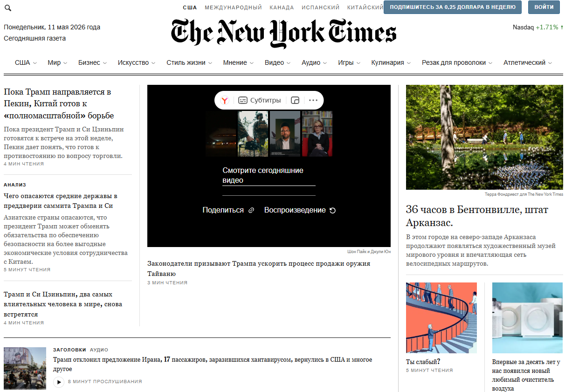Expand the Атлетический section chevron
Screen dimensions: 572x392
click(550, 63)
